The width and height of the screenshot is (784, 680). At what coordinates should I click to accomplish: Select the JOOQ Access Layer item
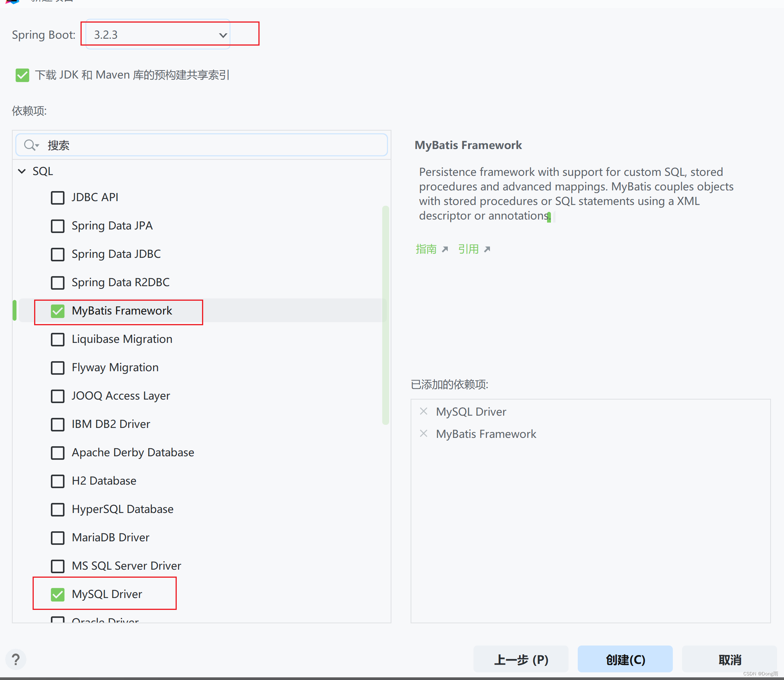pos(121,396)
